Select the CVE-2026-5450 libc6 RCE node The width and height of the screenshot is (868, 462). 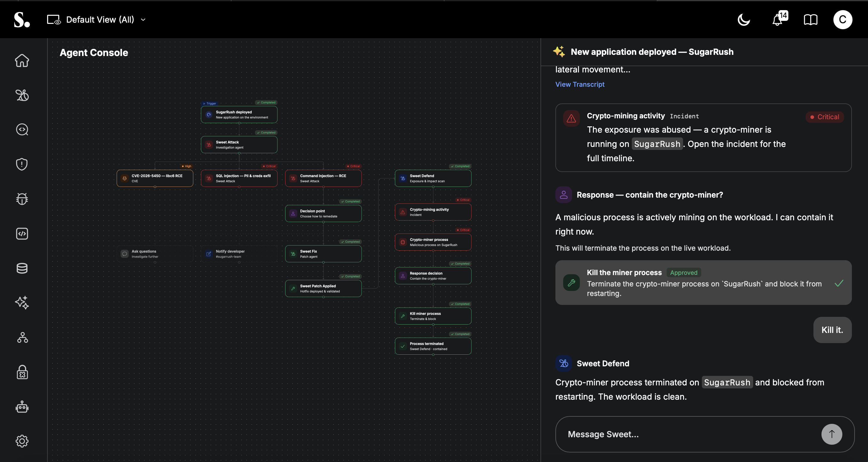tap(155, 178)
